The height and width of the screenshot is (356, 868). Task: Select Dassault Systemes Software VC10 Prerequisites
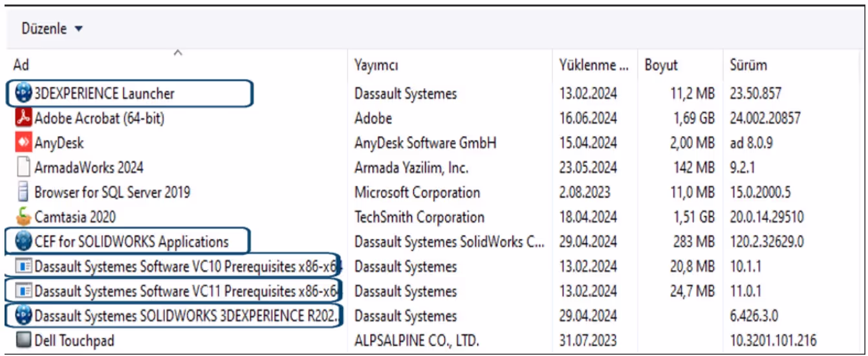click(188, 267)
